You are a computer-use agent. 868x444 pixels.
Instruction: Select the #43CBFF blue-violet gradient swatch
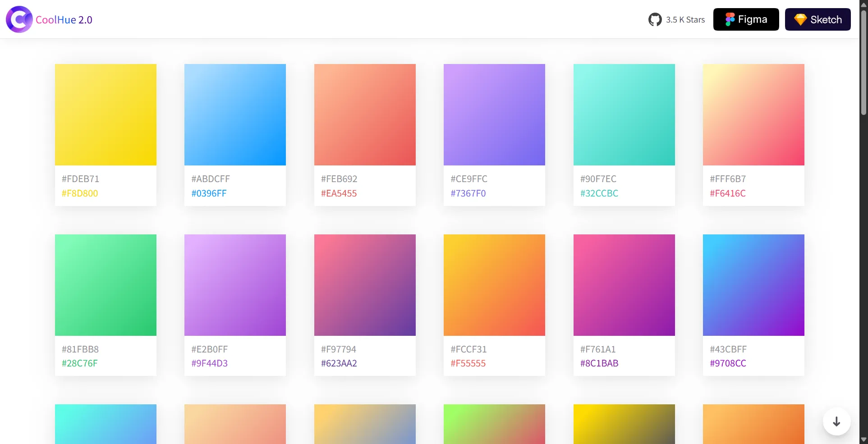pos(753,285)
